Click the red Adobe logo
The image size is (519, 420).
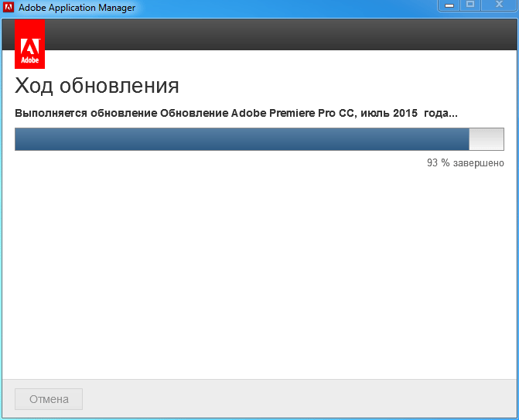tap(30, 44)
